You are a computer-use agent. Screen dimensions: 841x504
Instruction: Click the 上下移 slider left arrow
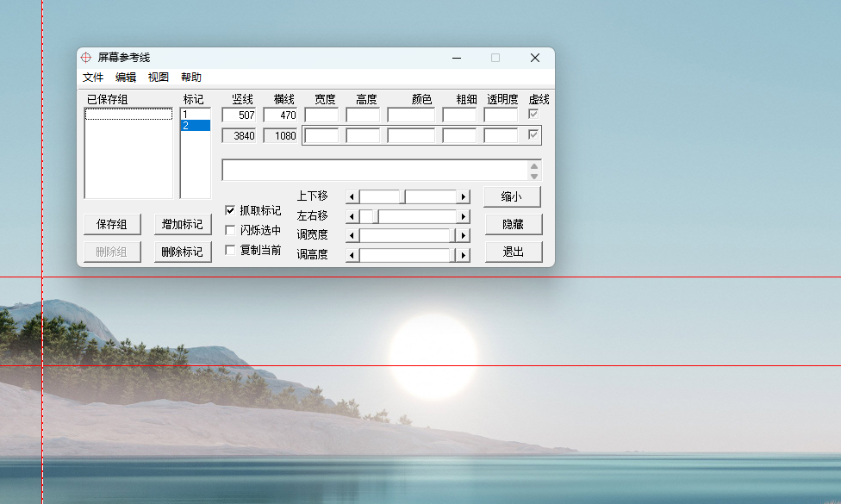[x=352, y=196]
